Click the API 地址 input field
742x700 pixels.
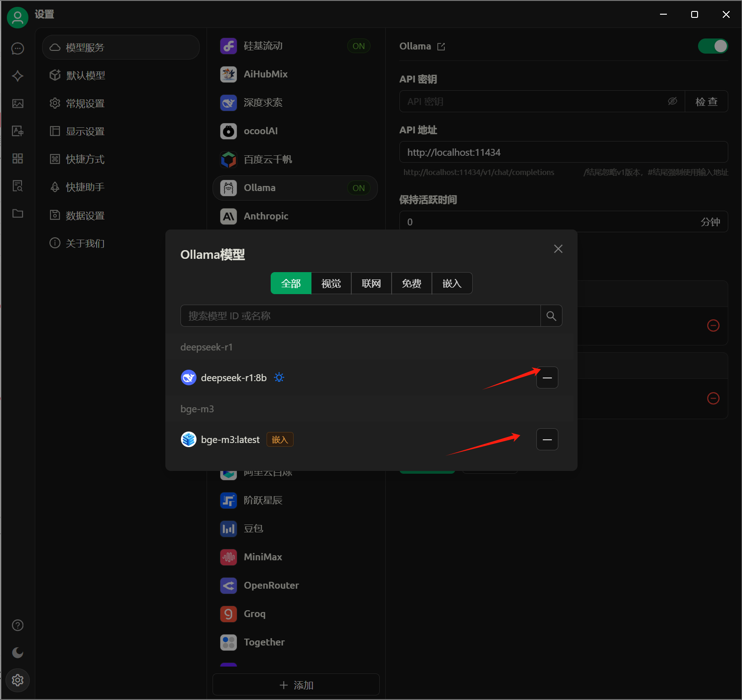point(563,152)
